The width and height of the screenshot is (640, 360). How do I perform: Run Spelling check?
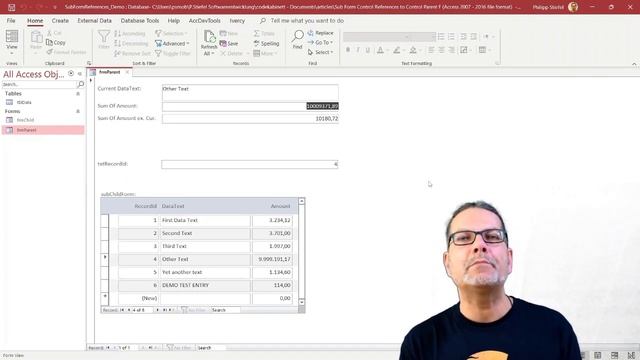tap(266, 43)
